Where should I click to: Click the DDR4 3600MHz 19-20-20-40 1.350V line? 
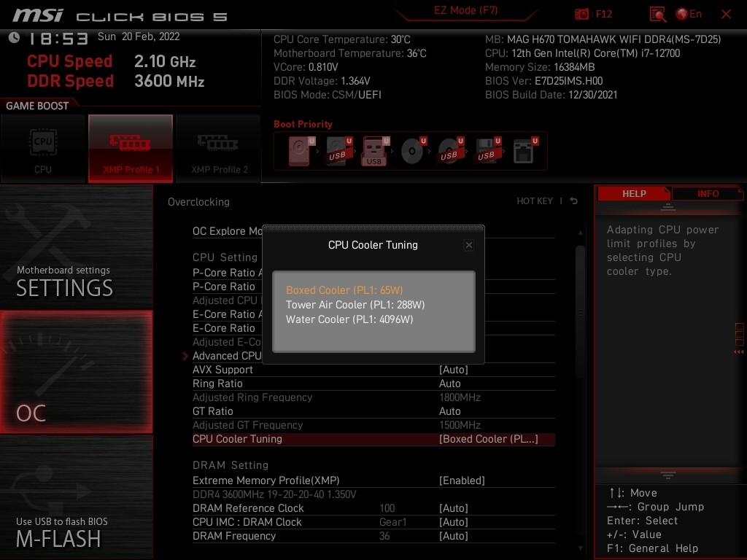click(x=274, y=494)
